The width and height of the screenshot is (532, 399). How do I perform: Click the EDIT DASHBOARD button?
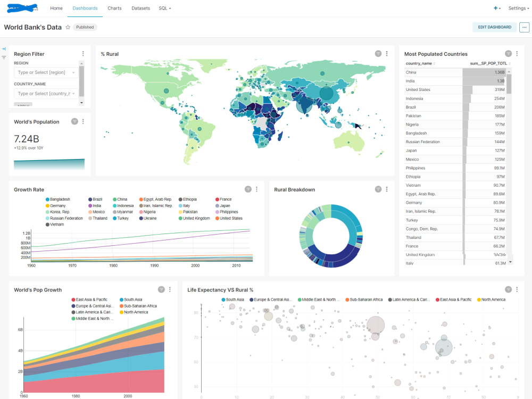click(x=494, y=27)
